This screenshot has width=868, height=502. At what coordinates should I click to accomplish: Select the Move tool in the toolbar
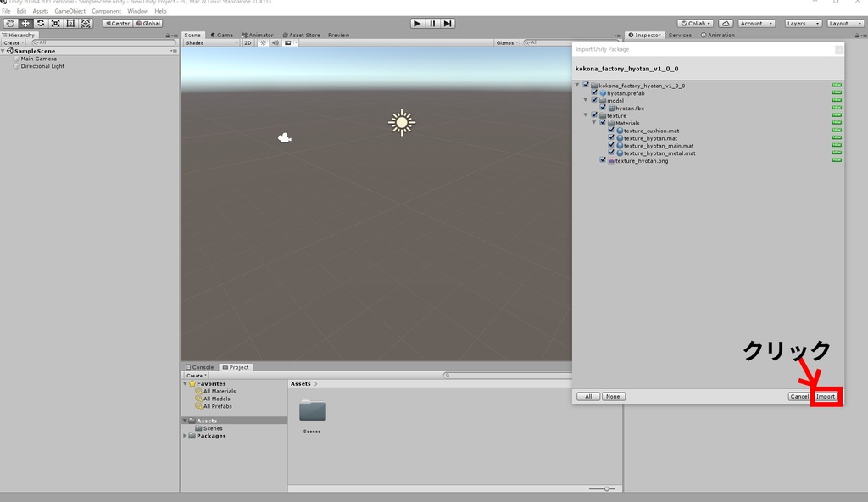[x=25, y=23]
